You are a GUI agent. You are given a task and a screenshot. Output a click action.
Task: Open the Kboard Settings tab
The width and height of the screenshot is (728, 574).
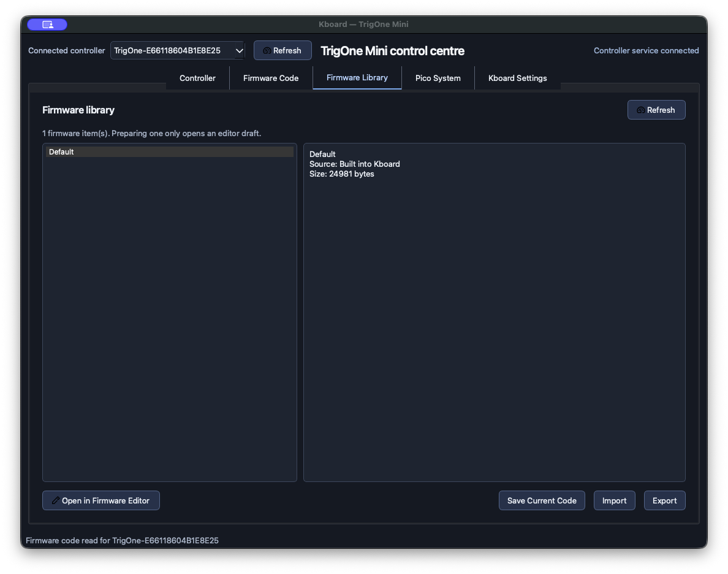click(x=517, y=78)
